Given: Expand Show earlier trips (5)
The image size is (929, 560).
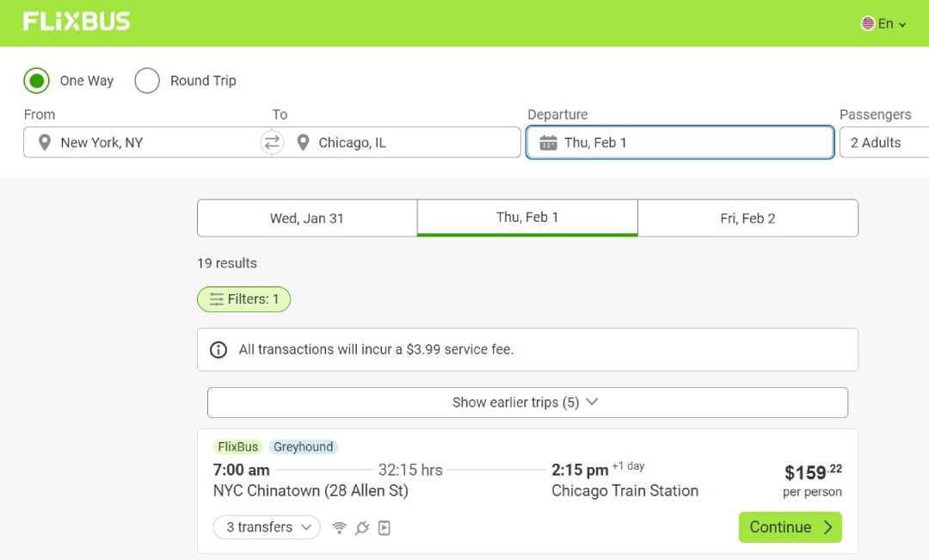Looking at the screenshot, I should [x=527, y=403].
